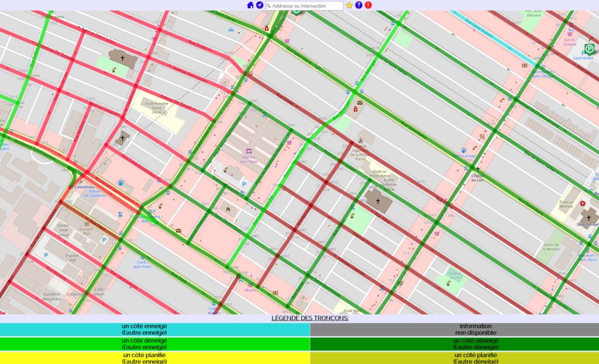Click the Castelnau metro station label
Screen dimensions: 599x364
pos(78,187)
